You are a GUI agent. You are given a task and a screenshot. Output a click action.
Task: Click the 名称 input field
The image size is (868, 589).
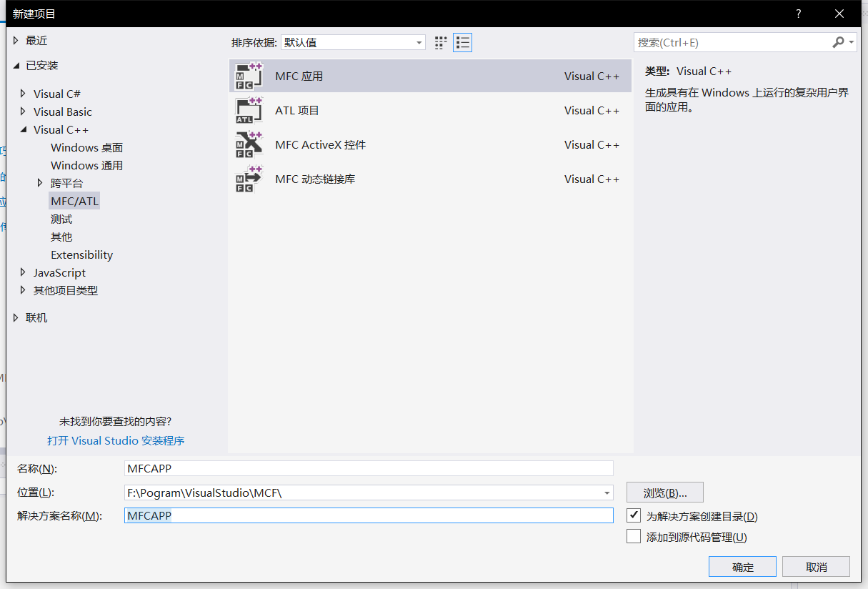click(x=369, y=468)
